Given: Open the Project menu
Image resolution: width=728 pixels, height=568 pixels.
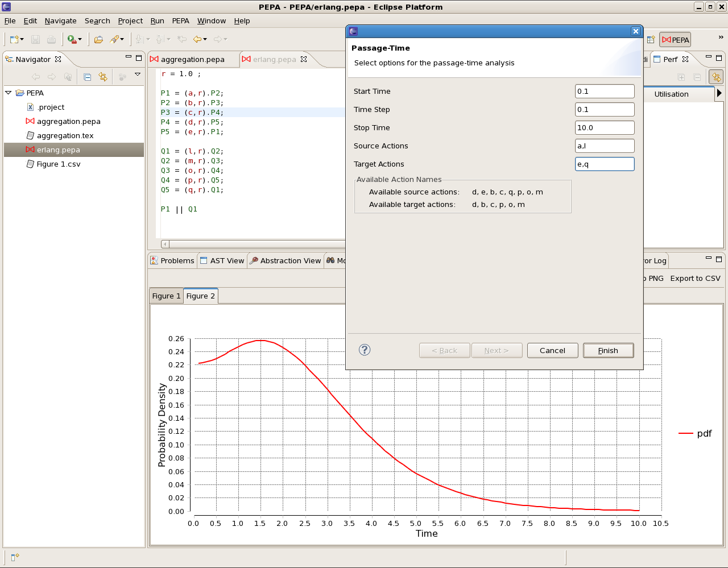Looking at the screenshot, I should (x=130, y=21).
